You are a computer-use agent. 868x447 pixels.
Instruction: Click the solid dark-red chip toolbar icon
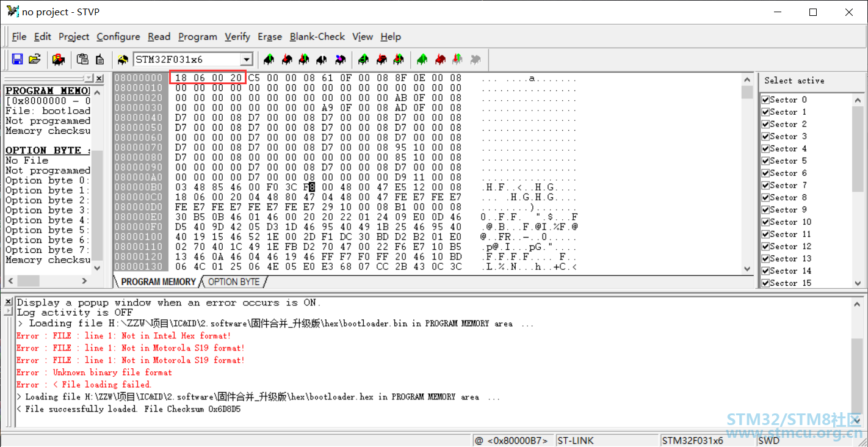(440, 59)
